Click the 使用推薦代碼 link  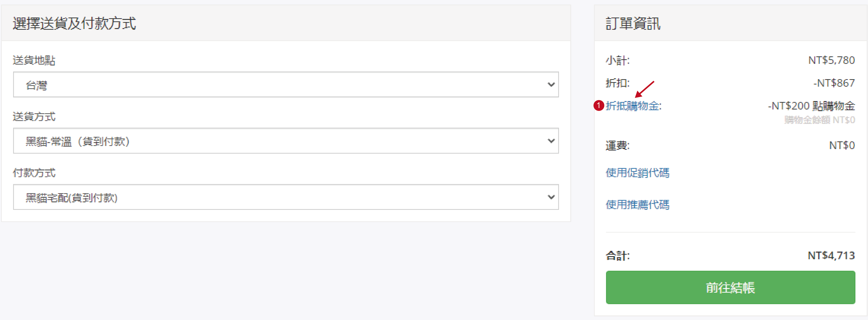pos(637,205)
